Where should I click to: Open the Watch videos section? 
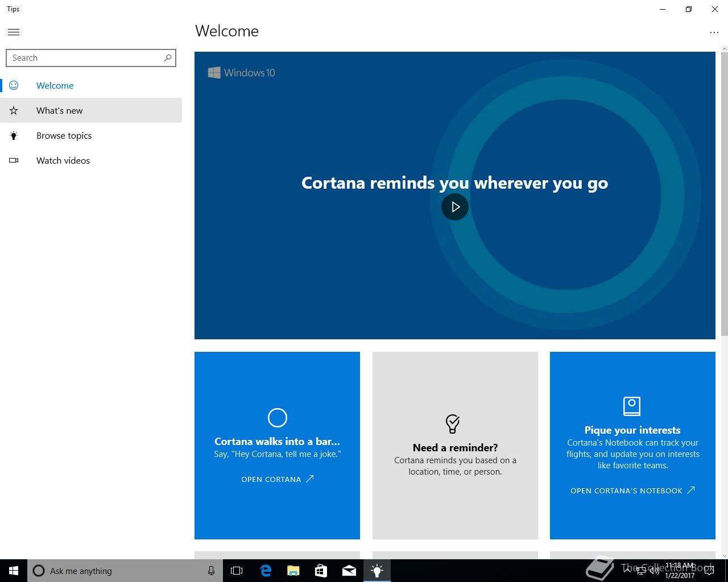[x=91, y=160]
